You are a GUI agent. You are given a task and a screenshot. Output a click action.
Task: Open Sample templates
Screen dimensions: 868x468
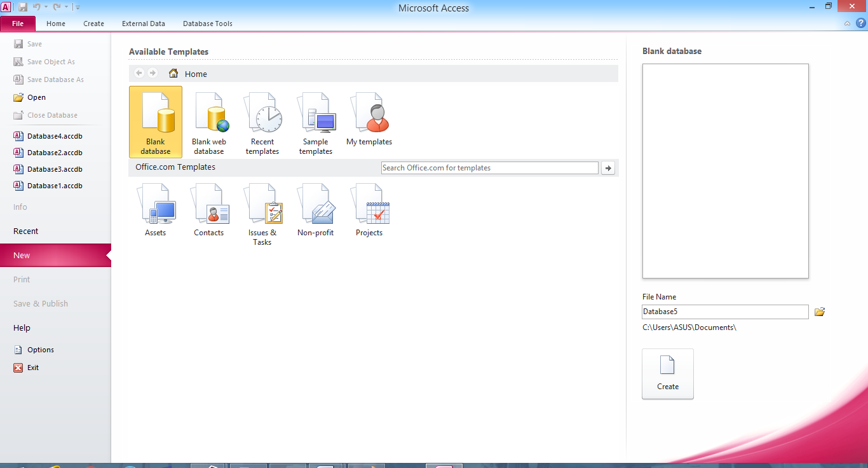click(316, 122)
